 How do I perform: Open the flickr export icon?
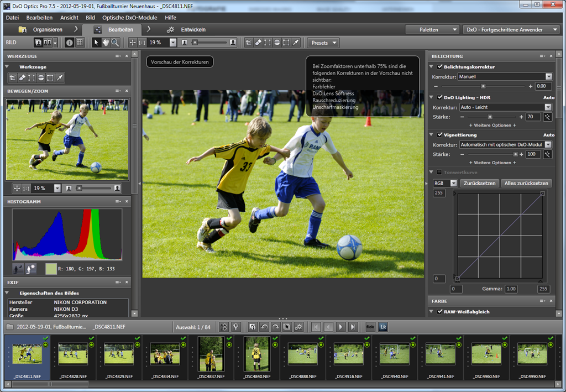click(370, 327)
